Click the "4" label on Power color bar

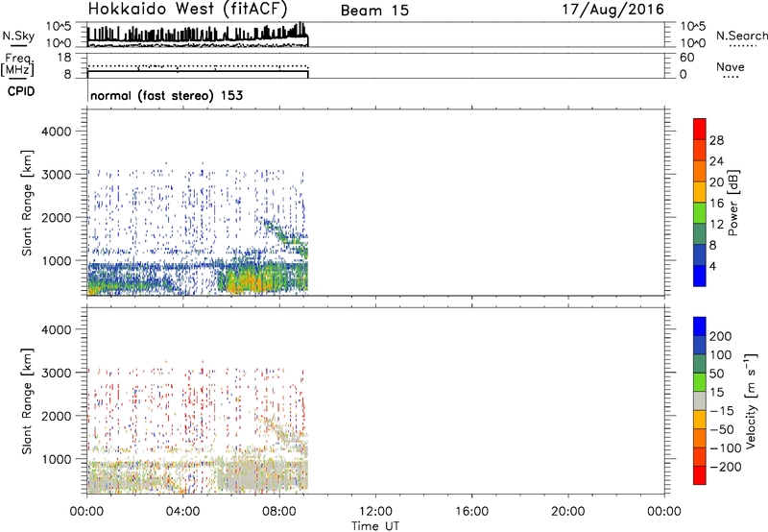pyautogui.click(x=712, y=266)
